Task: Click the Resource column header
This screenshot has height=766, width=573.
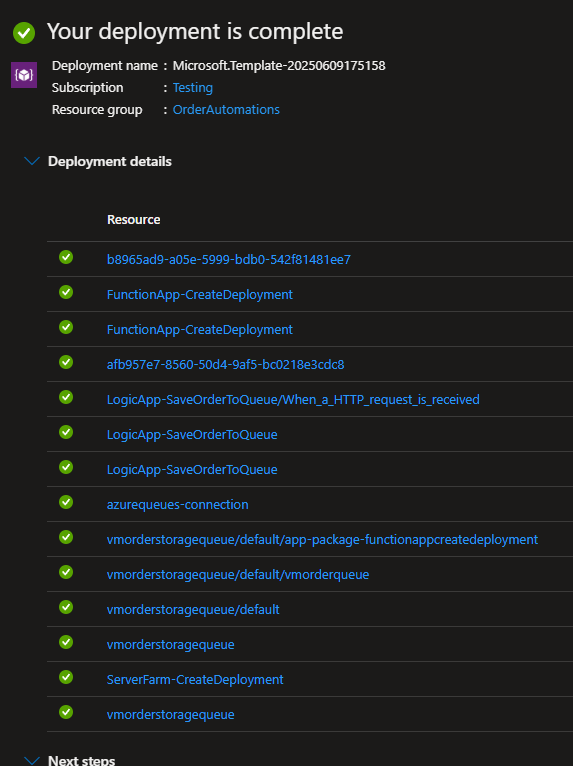Action: click(133, 220)
